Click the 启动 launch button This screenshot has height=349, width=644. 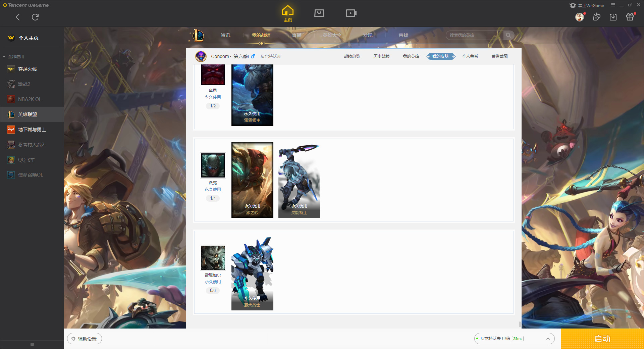coord(602,339)
